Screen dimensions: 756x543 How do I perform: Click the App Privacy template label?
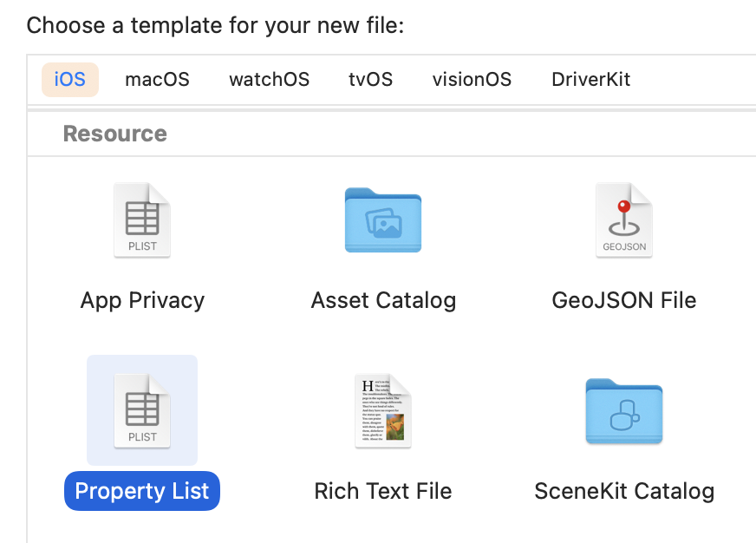142,301
